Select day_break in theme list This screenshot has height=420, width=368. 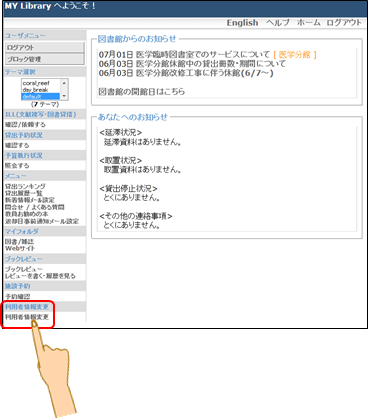(x=40, y=90)
